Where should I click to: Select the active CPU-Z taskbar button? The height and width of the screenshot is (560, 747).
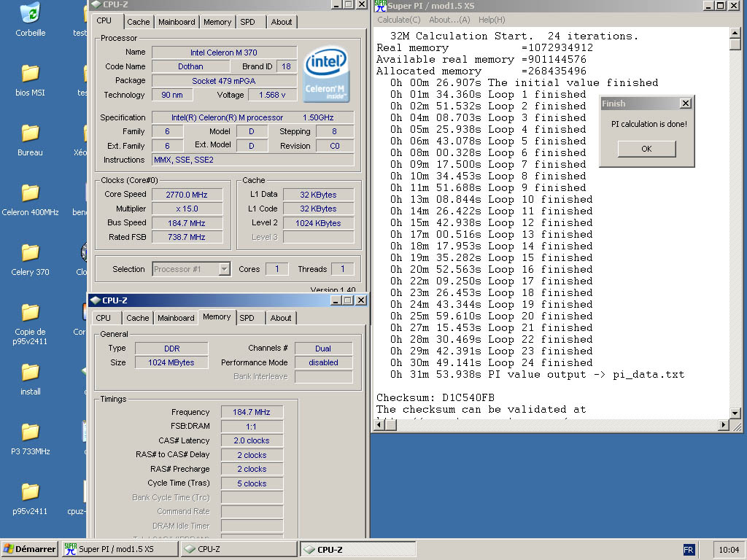(358, 549)
